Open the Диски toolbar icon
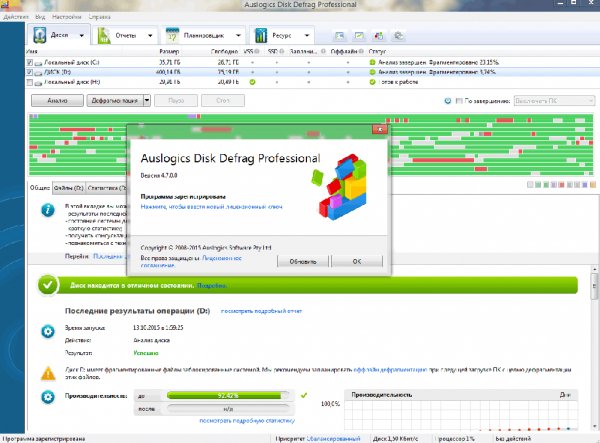 click(x=40, y=35)
